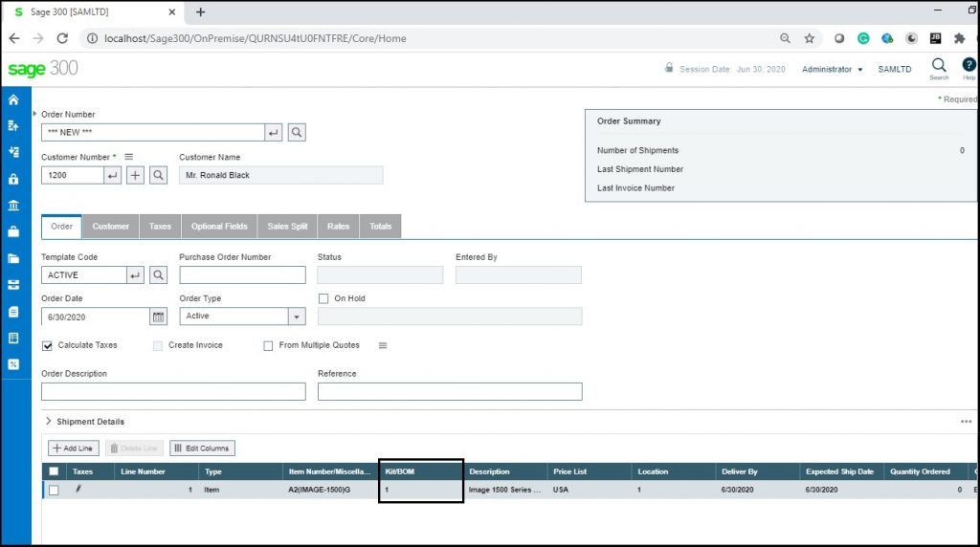The width and height of the screenshot is (980, 547).
Task: Bookmark page with the star icon
Action: click(x=809, y=38)
